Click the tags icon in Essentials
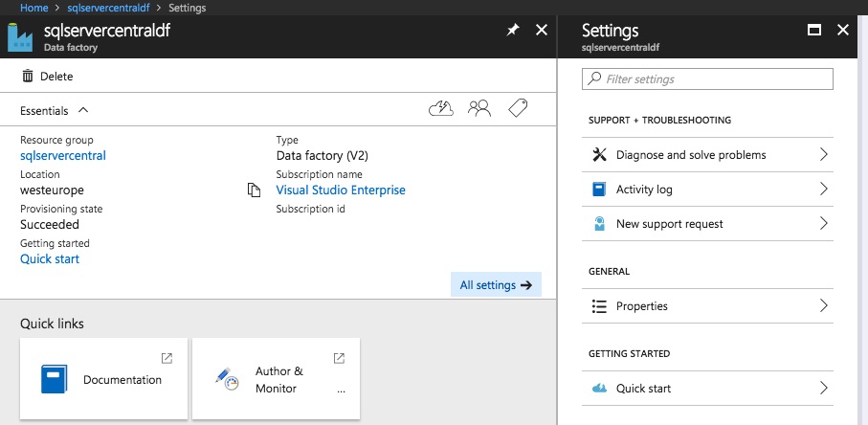Image resolution: width=868 pixels, height=425 pixels. tap(518, 109)
